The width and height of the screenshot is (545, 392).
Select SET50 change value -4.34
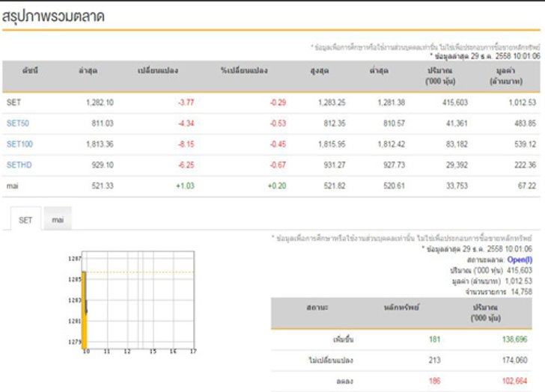coord(186,123)
